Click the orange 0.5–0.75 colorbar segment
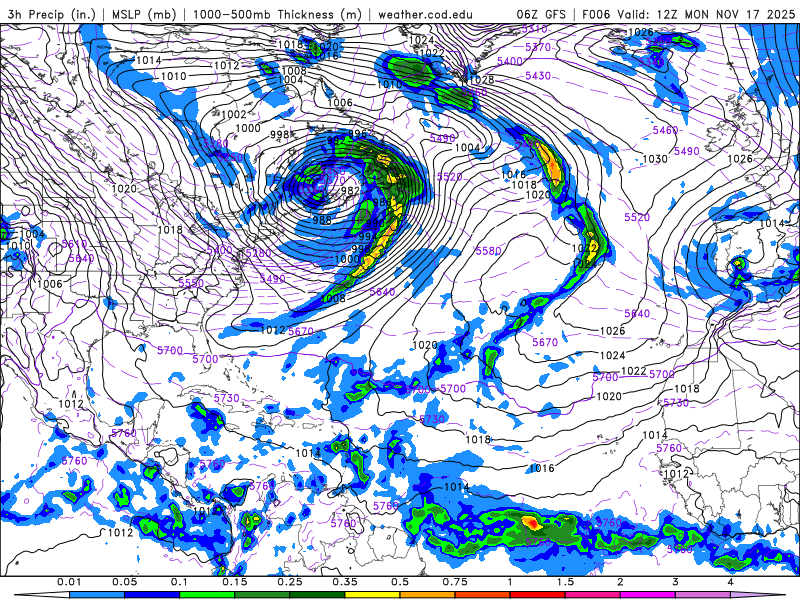This screenshot has width=800, height=600. coord(428,595)
